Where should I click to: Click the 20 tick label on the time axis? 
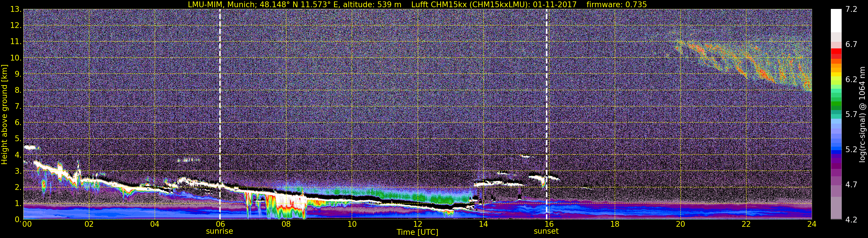680,224
